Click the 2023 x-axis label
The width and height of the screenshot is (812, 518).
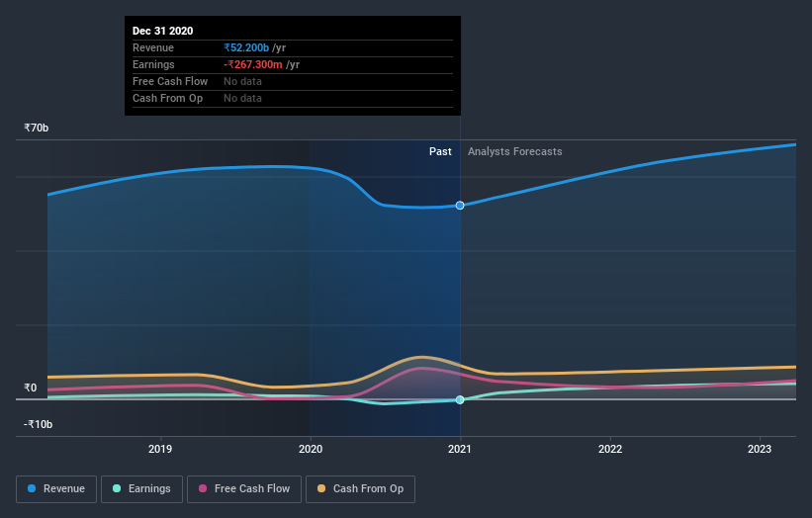coord(760,449)
